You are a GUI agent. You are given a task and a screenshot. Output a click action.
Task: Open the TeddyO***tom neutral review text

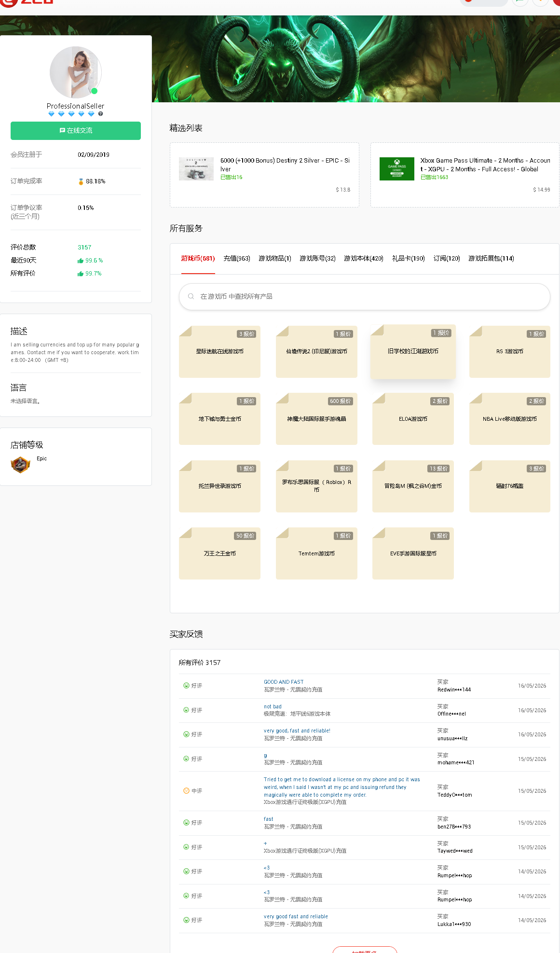(x=341, y=787)
